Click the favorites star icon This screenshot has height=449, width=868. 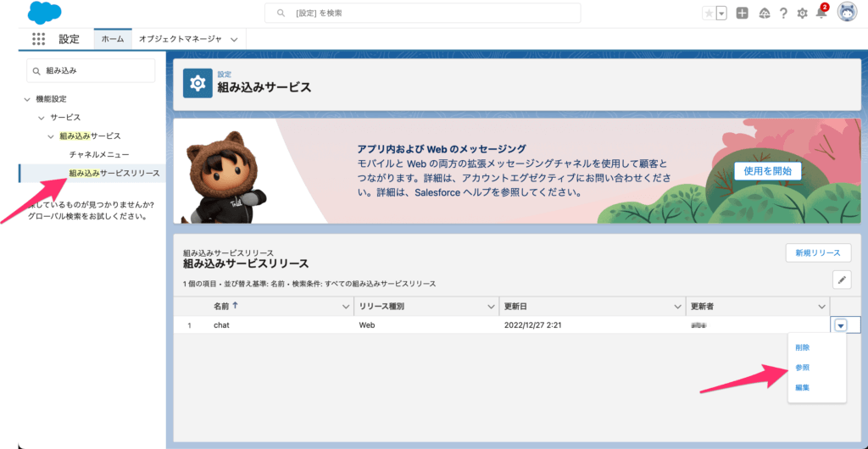click(709, 14)
